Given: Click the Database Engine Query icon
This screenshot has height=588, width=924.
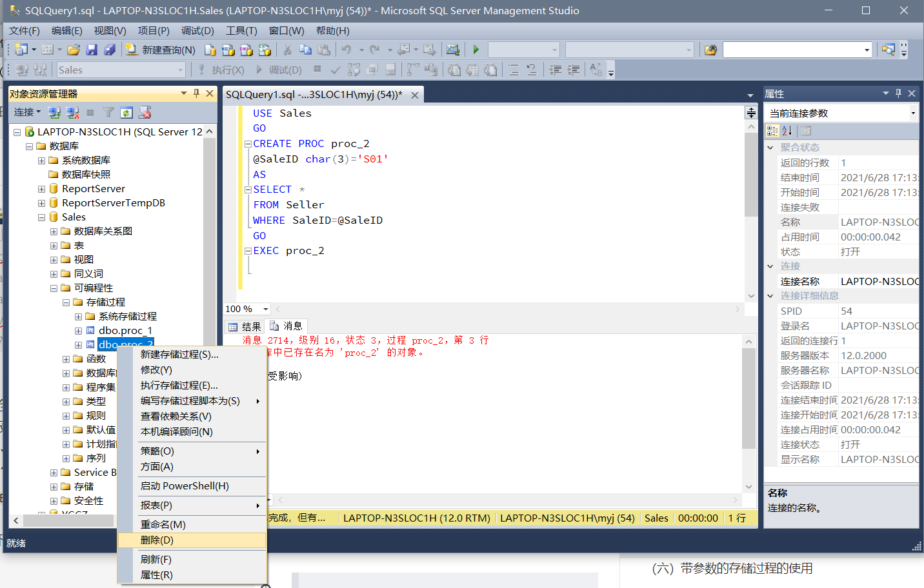Looking at the screenshot, I should pos(210,50).
